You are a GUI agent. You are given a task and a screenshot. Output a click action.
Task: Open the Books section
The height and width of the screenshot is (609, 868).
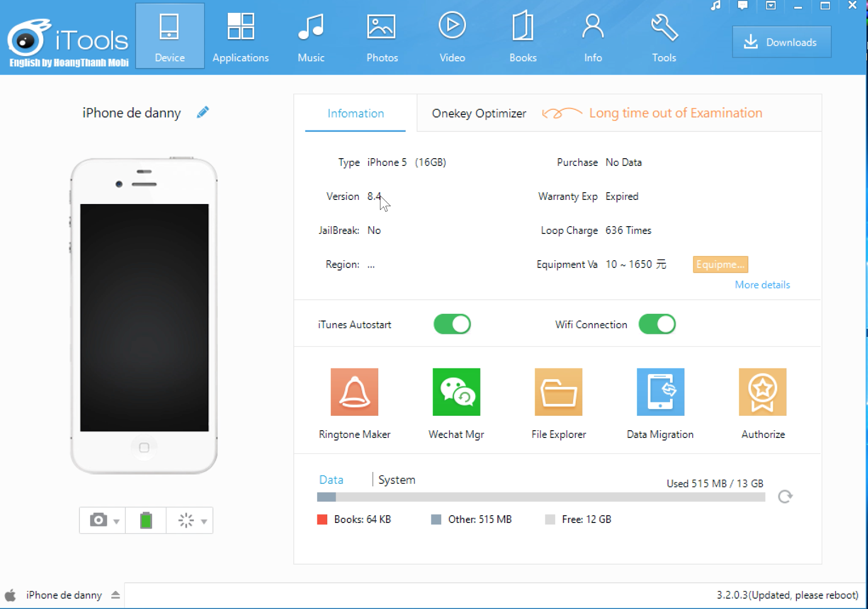pyautogui.click(x=523, y=37)
